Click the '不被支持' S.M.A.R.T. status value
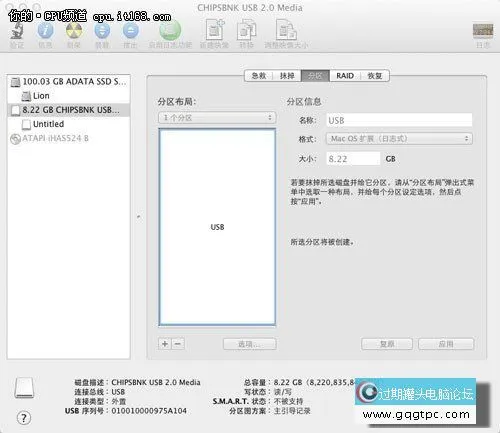Screen dimensions: 500x433 [288, 401]
